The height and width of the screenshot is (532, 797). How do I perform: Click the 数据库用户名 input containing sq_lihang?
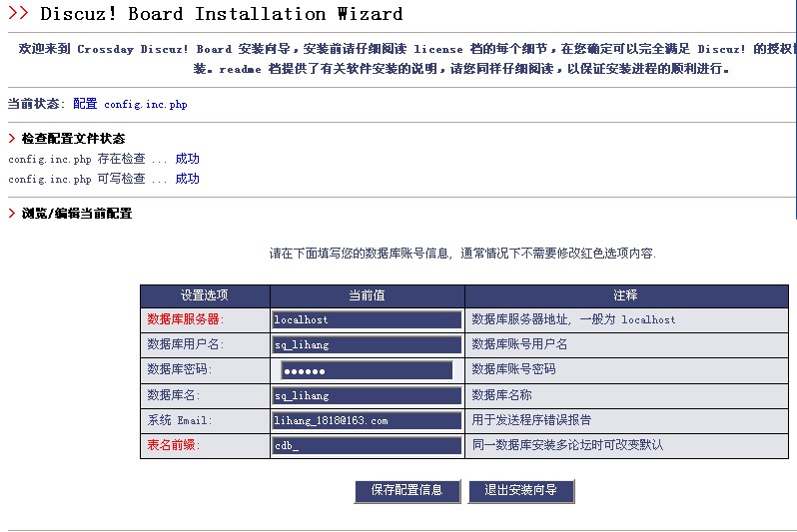(x=367, y=345)
